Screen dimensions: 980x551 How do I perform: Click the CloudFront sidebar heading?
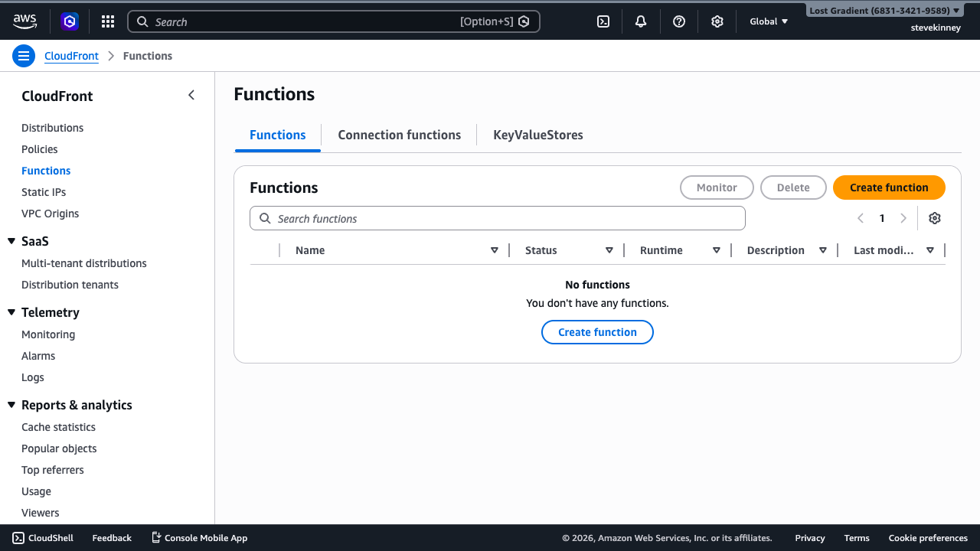pyautogui.click(x=57, y=96)
